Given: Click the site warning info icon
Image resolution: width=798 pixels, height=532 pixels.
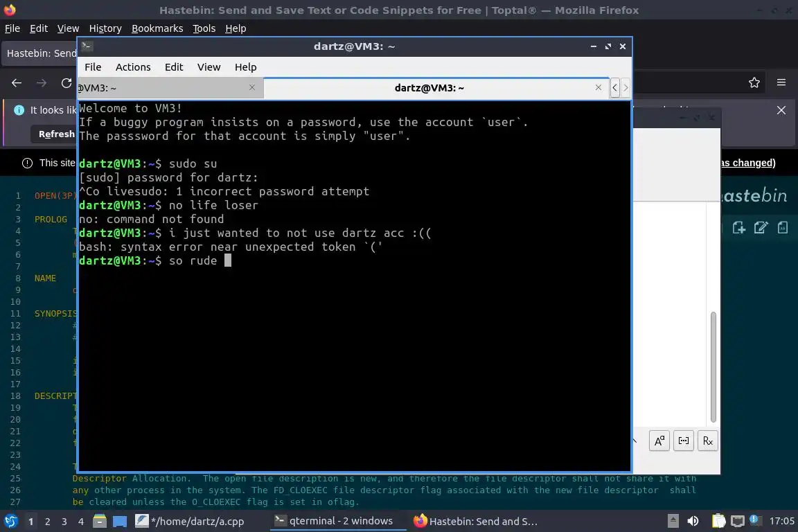Looking at the screenshot, I should [x=27, y=163].
